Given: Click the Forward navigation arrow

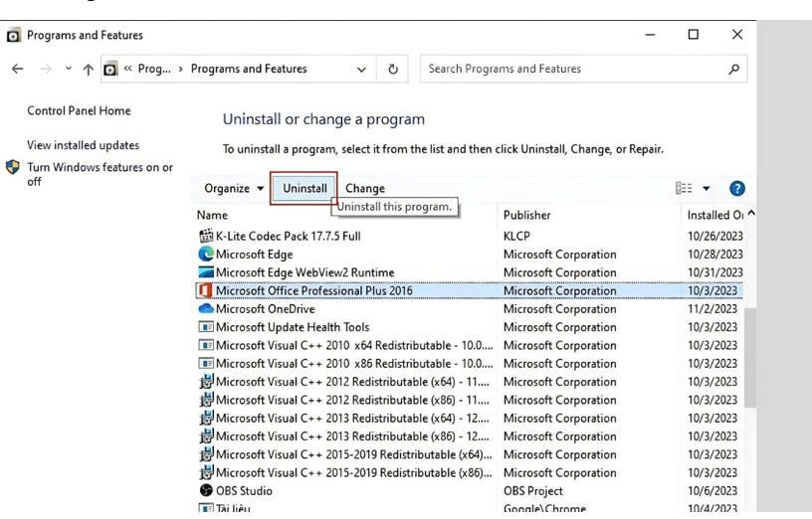Looking at the screenshot, I should coord(46,69).
